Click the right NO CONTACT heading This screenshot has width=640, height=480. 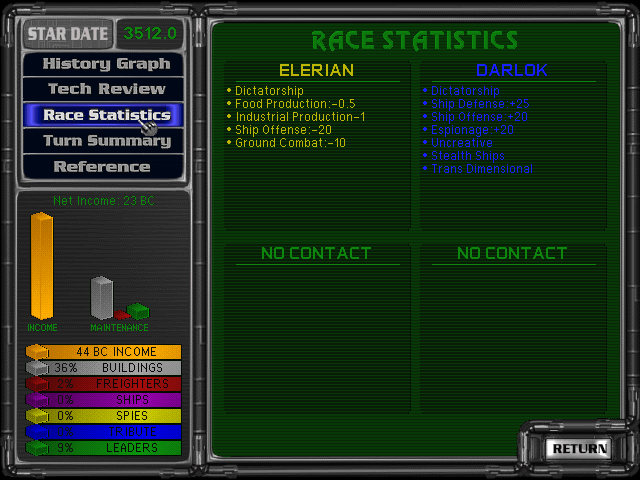512,253
